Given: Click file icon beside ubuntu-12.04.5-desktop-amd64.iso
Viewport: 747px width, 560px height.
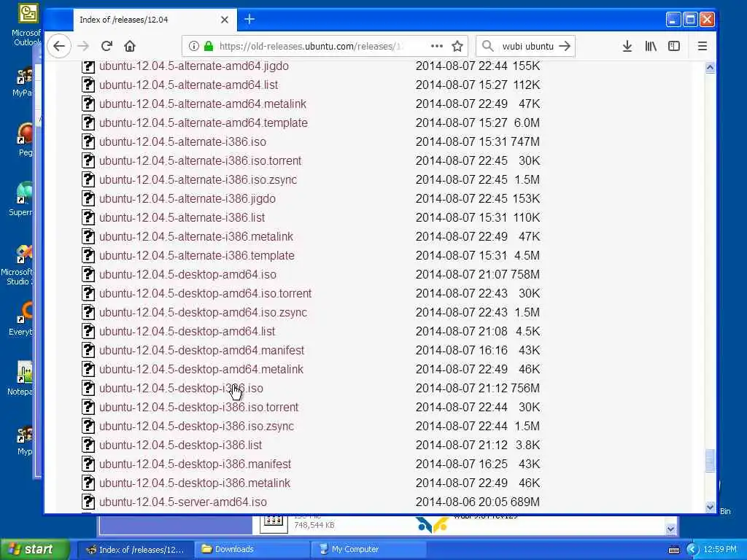Looking at the screenshot, I should [88, 275].
